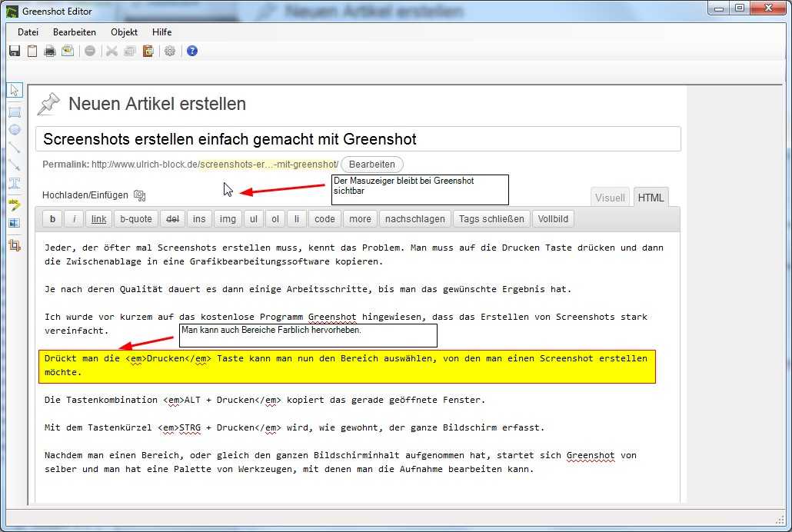The height and width of the screenshot is (532, 792).
Task: Click the 'img' editor button
Action: pos(228,219)
